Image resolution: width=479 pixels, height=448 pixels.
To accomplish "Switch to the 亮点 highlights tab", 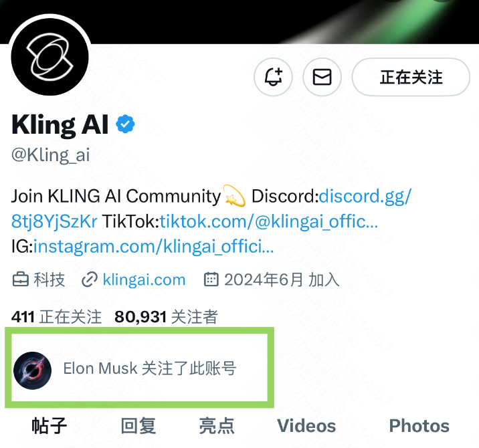I will (217, 426).
